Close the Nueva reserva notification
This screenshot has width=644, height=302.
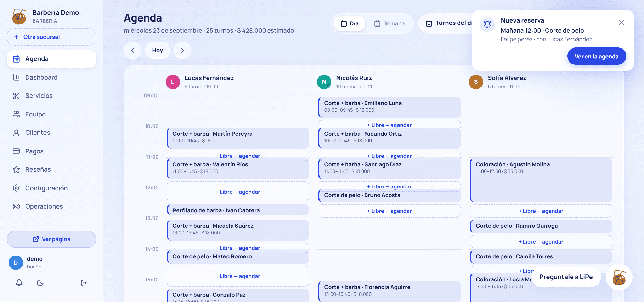[621, 23]
